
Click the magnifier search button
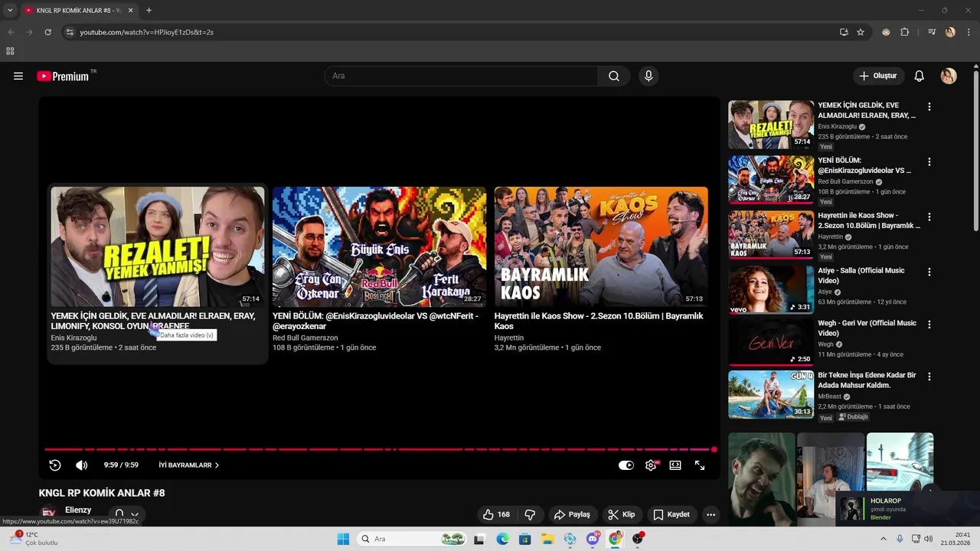(614, 76)
